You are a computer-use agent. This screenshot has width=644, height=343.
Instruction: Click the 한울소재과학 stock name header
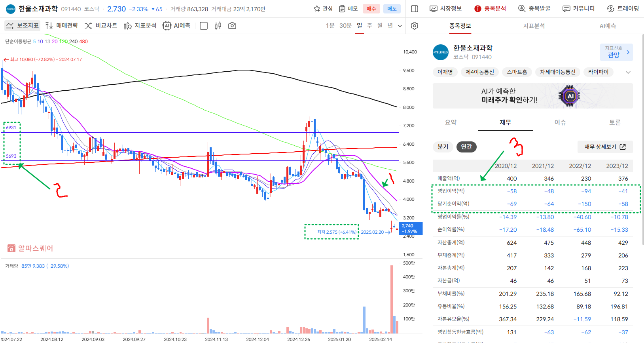point(38,9)
